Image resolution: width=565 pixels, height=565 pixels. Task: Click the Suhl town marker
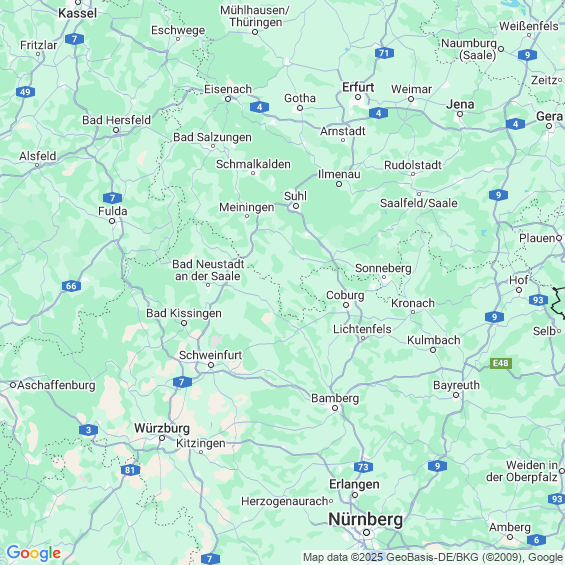[x=296, y=206]
